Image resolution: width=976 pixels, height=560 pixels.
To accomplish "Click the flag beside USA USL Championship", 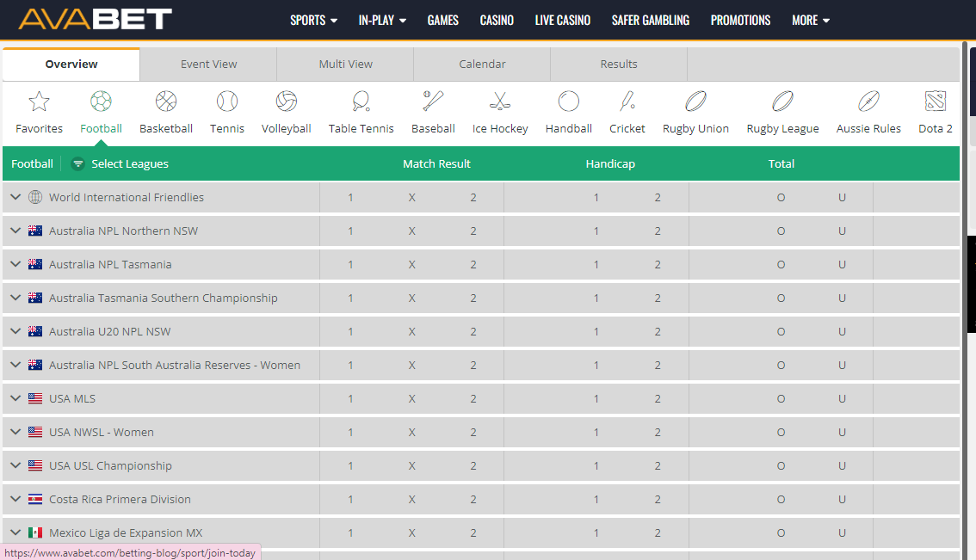I will pyautogui.click(x=35, y=466).
